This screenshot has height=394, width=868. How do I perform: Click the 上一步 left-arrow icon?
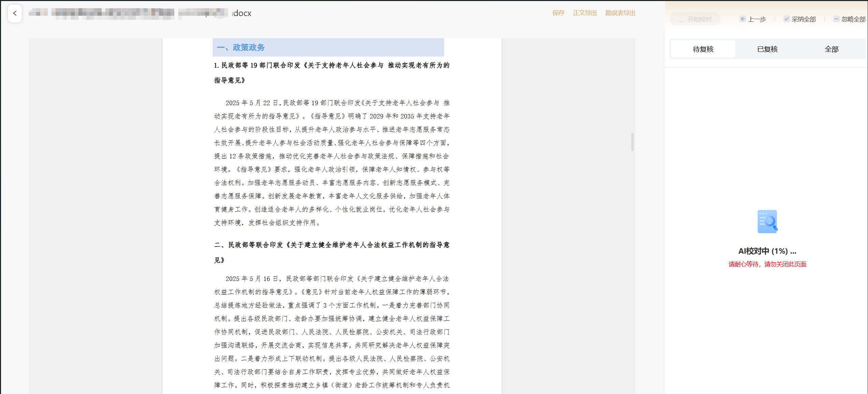[742, 19]
